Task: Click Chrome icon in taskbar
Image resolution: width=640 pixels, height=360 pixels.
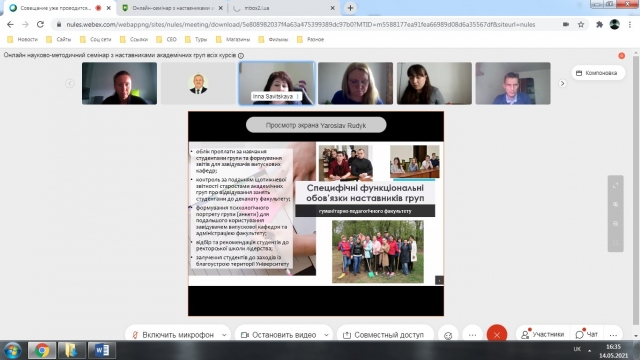Action: [42, 350]
